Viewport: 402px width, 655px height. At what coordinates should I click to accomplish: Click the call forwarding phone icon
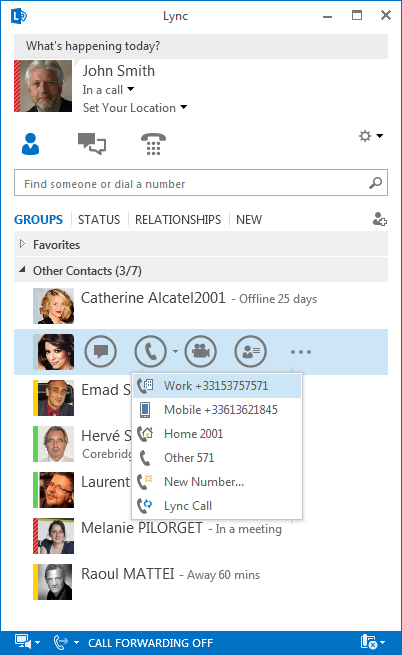(x=61, y=642)
